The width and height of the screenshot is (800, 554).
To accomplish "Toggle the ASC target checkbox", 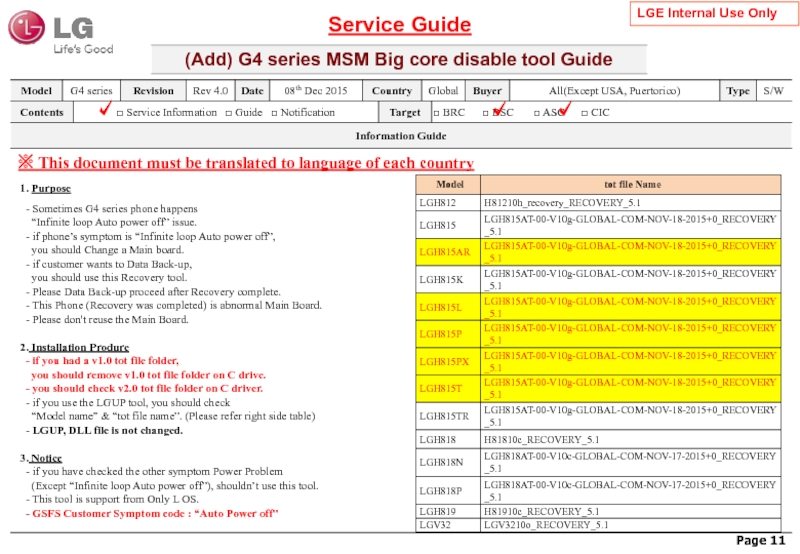I will click(537, 113).
